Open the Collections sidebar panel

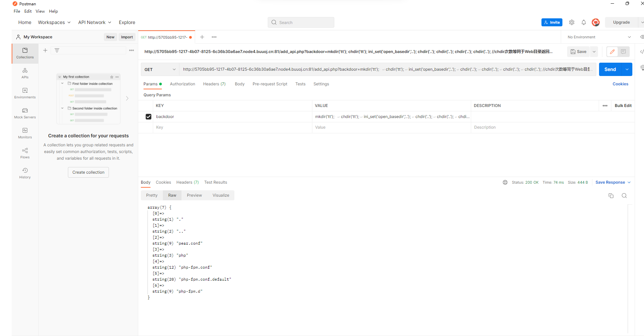[25, 53]
